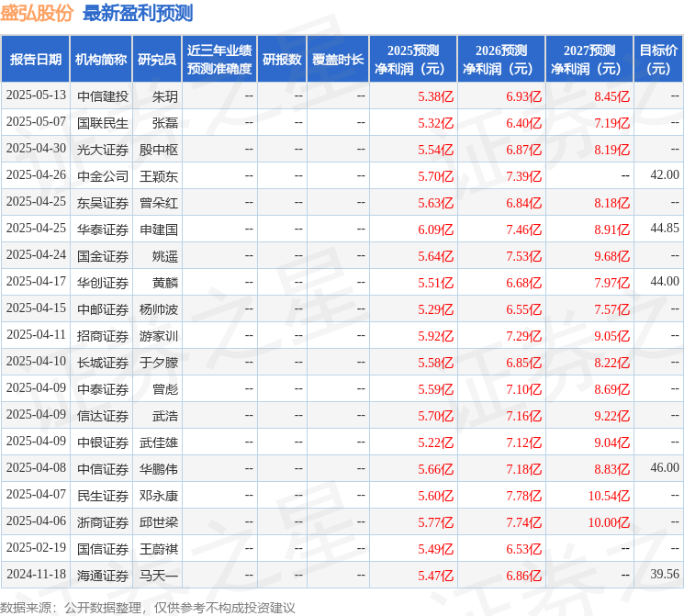Open the 盛弘股份 title link

pos(37,13)
